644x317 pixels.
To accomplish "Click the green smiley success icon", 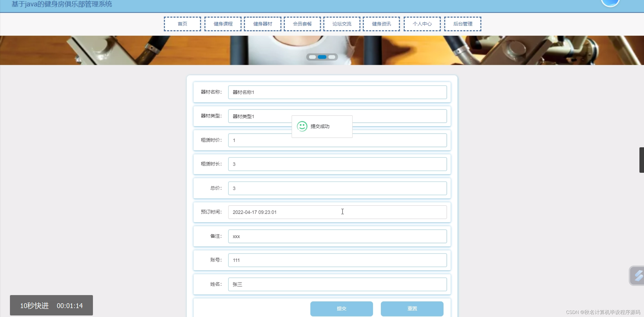I will click(x=302, y=126).
